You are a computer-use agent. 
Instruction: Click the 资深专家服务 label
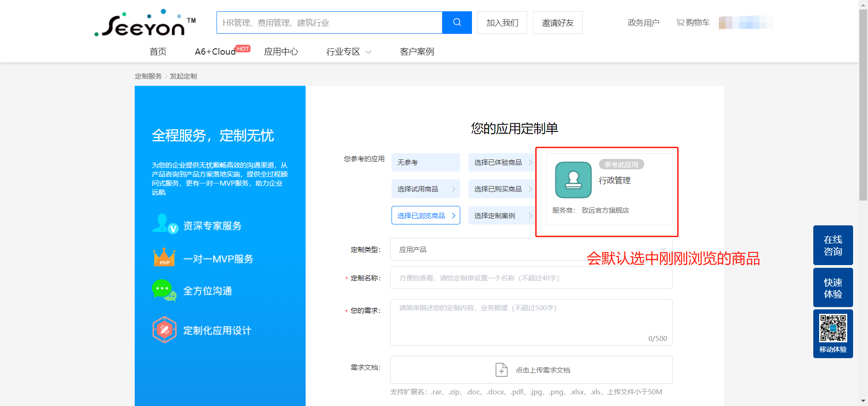tap(212, 225)
